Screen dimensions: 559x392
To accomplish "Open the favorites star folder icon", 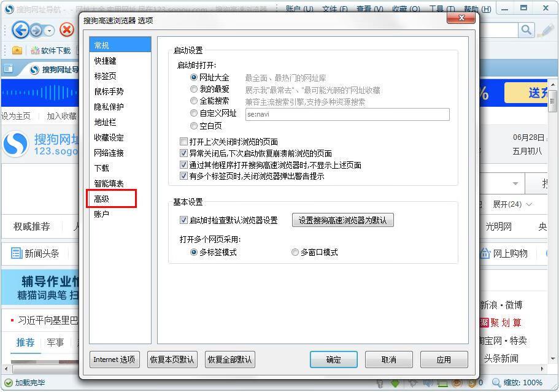I will [x=17, y=50].
